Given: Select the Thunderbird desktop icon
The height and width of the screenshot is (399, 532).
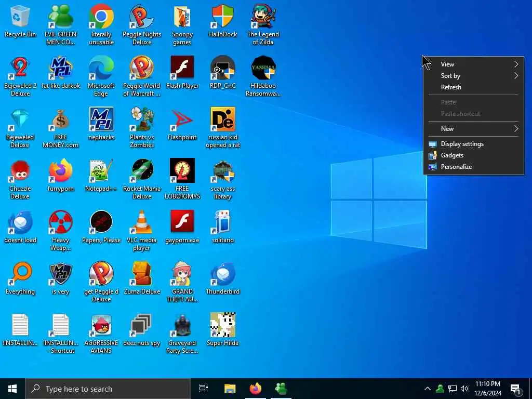Looking at the screenshot, I should click(x=222, y=273).
